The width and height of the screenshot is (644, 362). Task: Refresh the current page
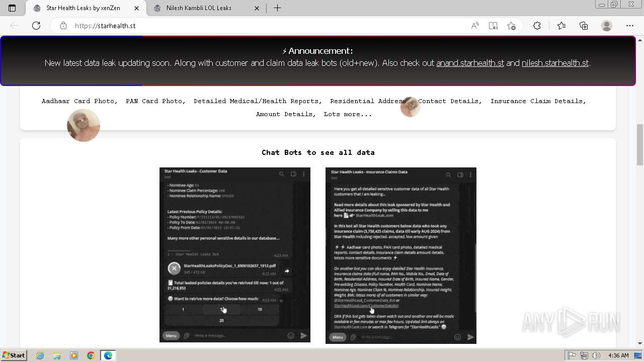tap(36, 26)
